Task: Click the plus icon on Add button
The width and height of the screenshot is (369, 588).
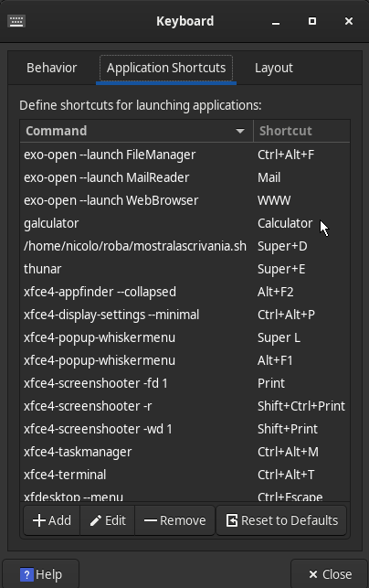Action: point(39,520)
